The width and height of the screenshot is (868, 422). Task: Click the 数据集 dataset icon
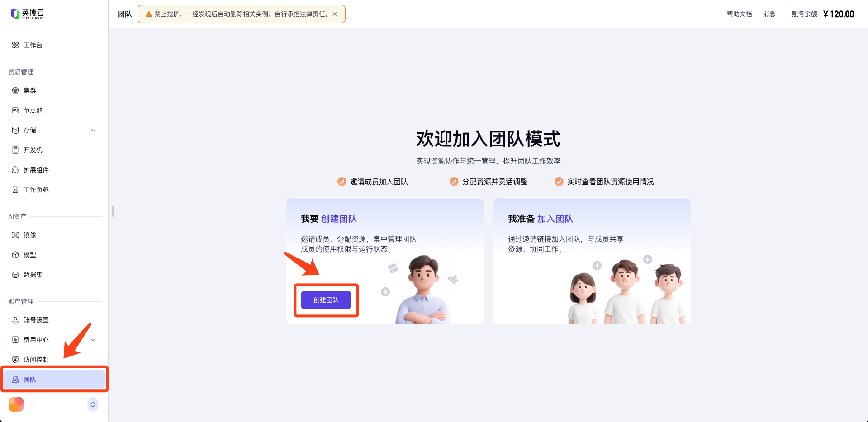click(15, 275)
